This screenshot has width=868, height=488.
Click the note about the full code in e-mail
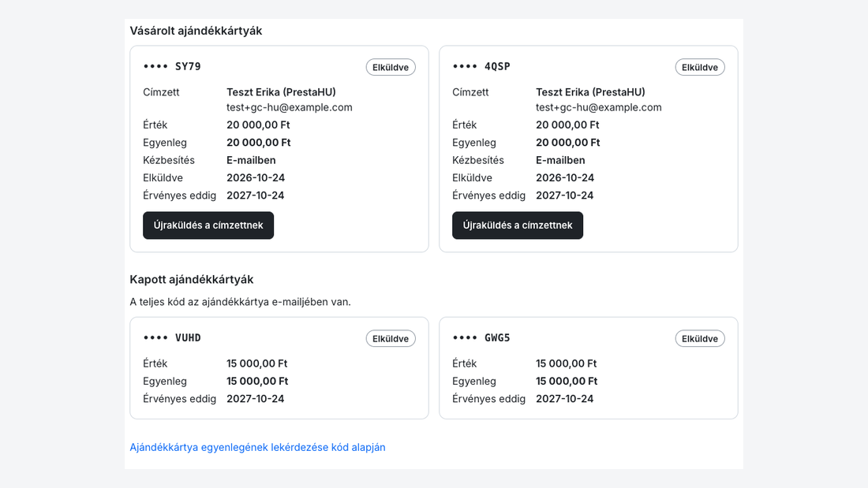[x=240, y=302]
